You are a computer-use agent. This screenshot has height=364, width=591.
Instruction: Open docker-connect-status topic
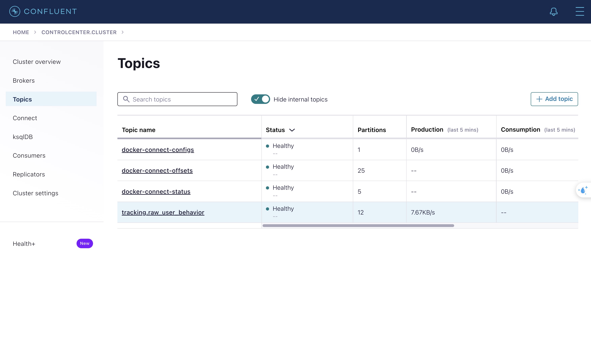point(156,191)
